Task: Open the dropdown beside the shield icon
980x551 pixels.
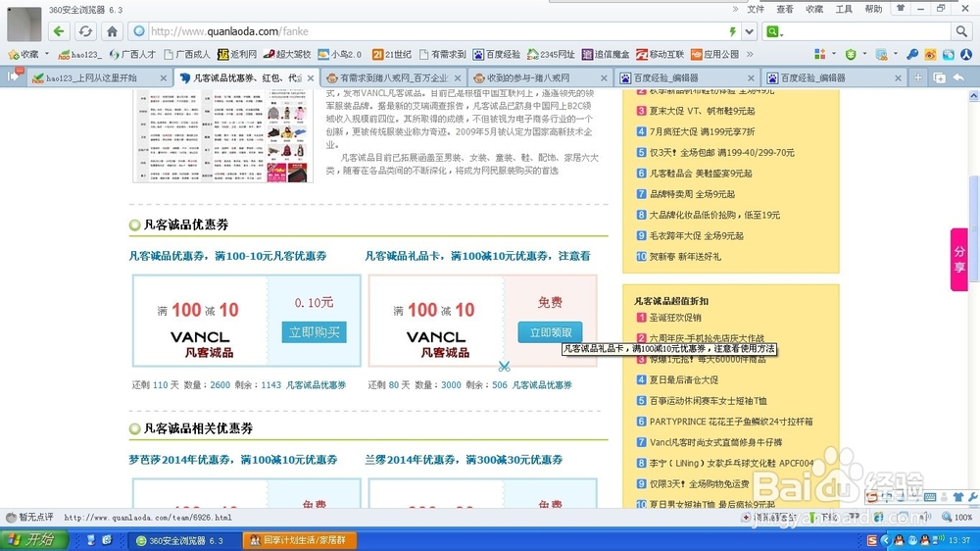Action: click(x=865, y=54)
